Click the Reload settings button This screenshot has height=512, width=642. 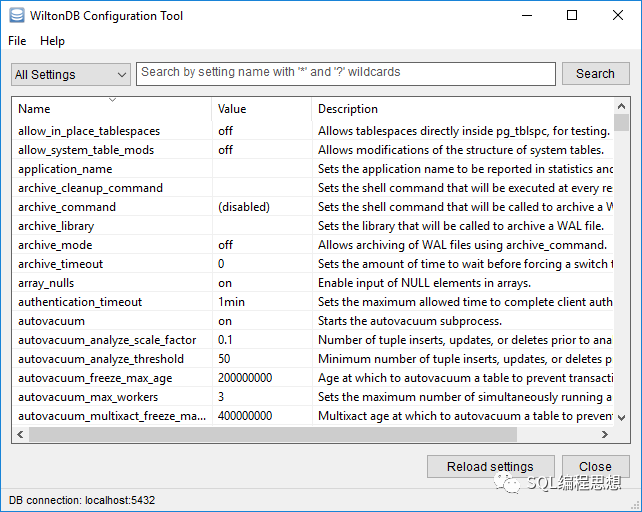point(490,466)
